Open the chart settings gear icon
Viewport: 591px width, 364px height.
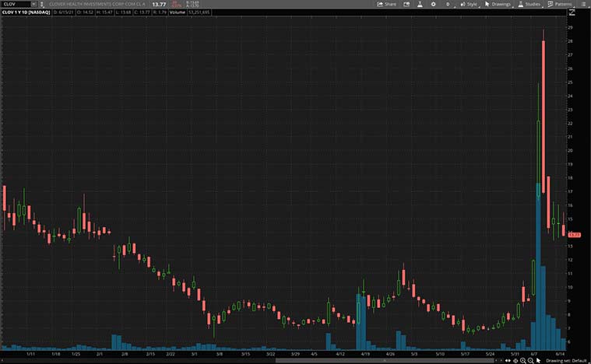coord(434,4)
